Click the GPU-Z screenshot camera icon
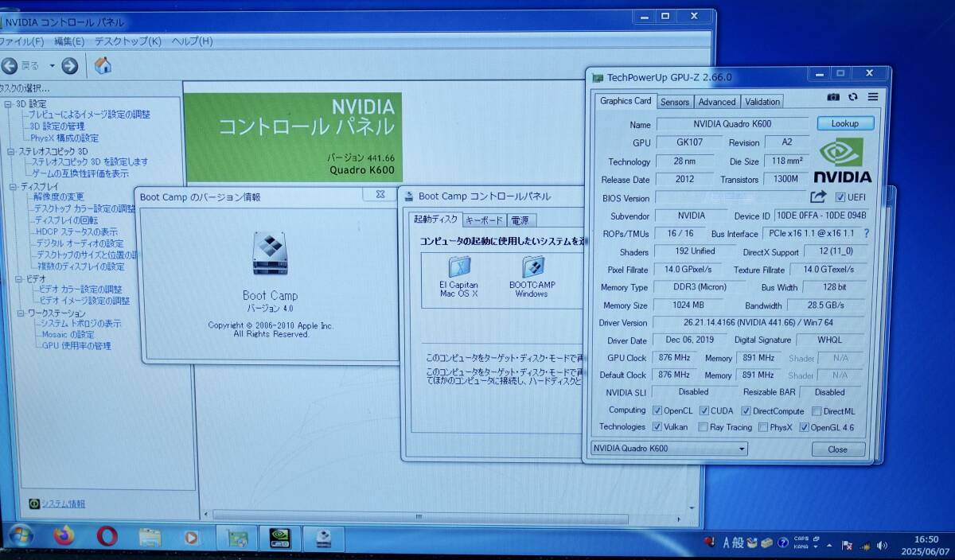This screenshot has width=955, height=560. [x=833, y=97]
